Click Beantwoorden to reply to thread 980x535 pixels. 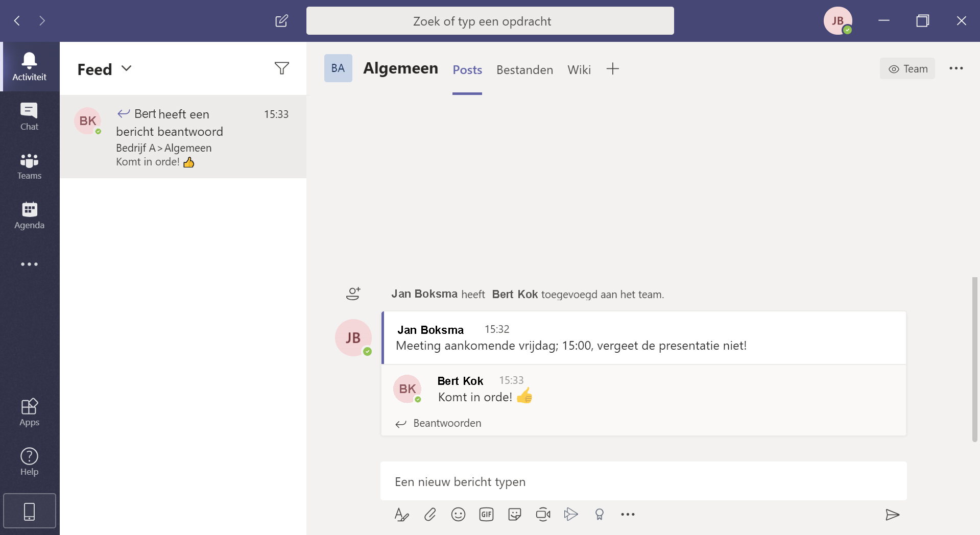coord(439,423)
